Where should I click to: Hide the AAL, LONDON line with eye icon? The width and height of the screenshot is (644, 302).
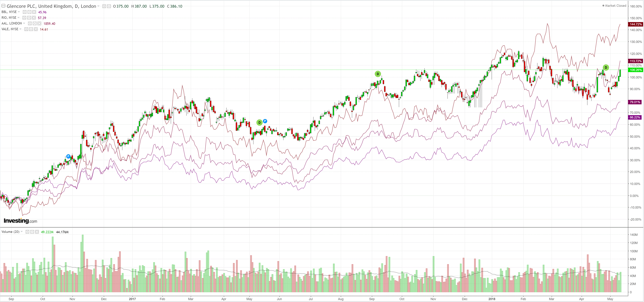[x=30, y=23]
